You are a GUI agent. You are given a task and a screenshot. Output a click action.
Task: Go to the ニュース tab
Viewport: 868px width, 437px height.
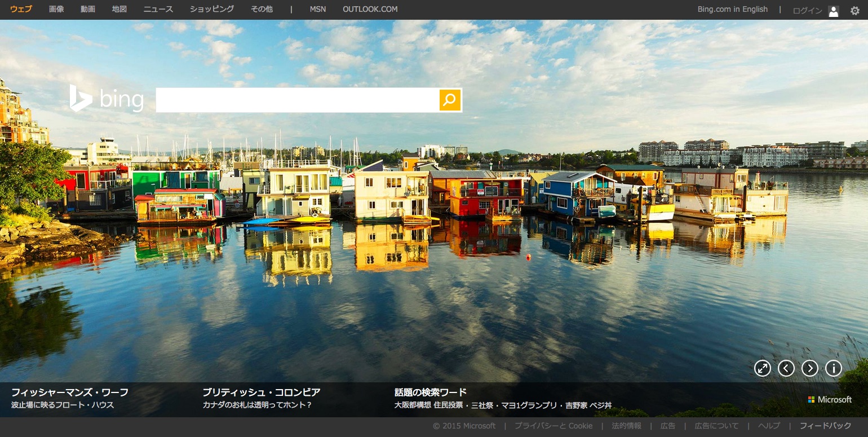click(158, 9)
